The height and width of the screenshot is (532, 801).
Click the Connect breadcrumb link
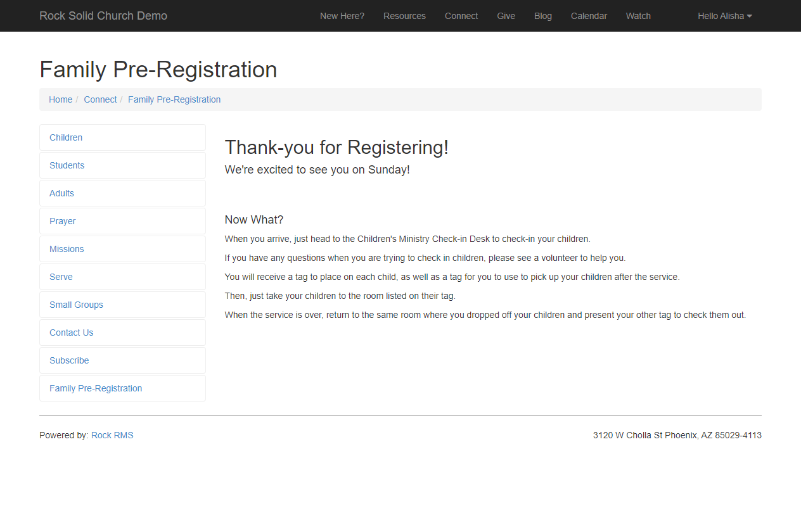click(100, 99)
